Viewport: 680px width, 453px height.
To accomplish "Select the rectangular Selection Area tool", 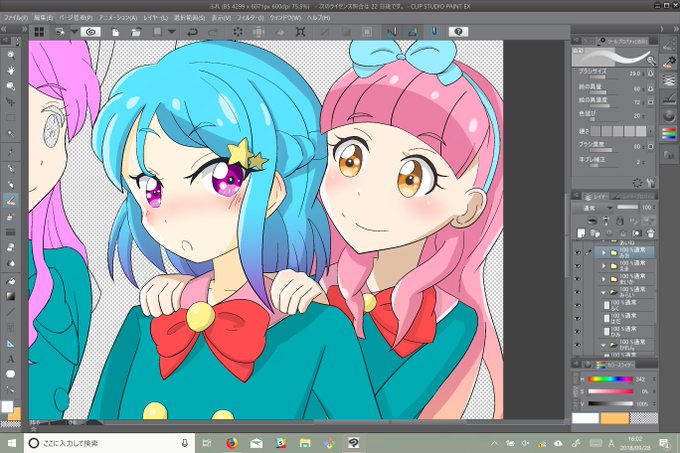I will tap(10, 118).
